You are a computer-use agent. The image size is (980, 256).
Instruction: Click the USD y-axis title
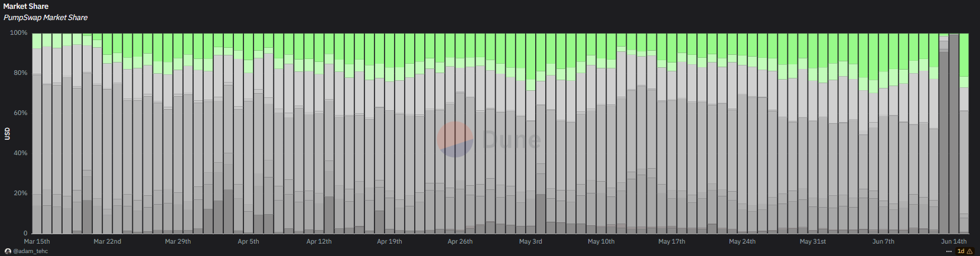8,133
